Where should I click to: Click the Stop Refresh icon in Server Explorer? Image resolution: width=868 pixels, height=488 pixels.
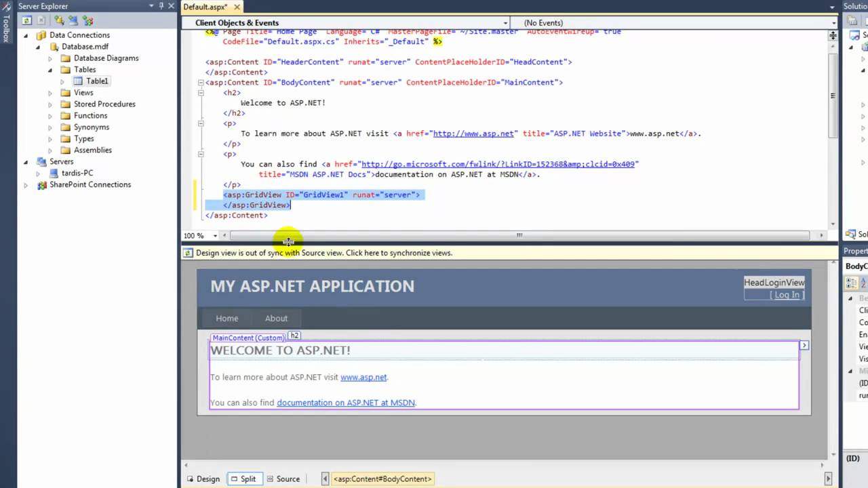(41, 20)
